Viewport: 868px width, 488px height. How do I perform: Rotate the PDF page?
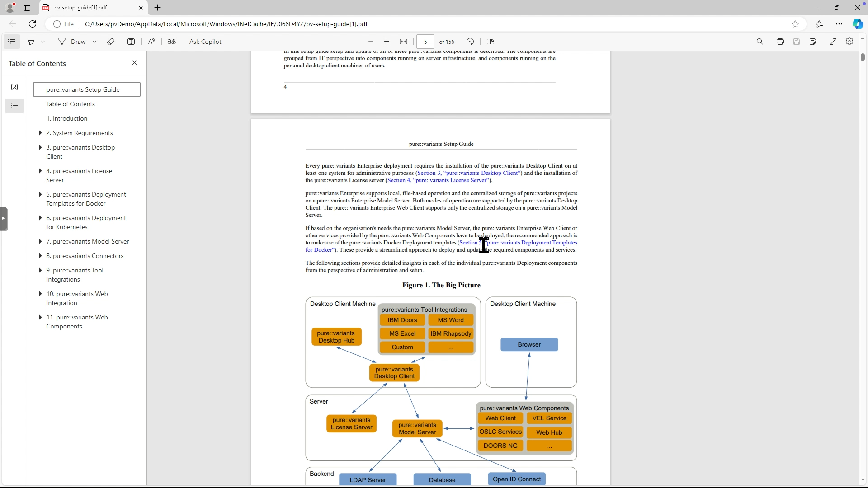pyautogui.click(x=470, y=42)
